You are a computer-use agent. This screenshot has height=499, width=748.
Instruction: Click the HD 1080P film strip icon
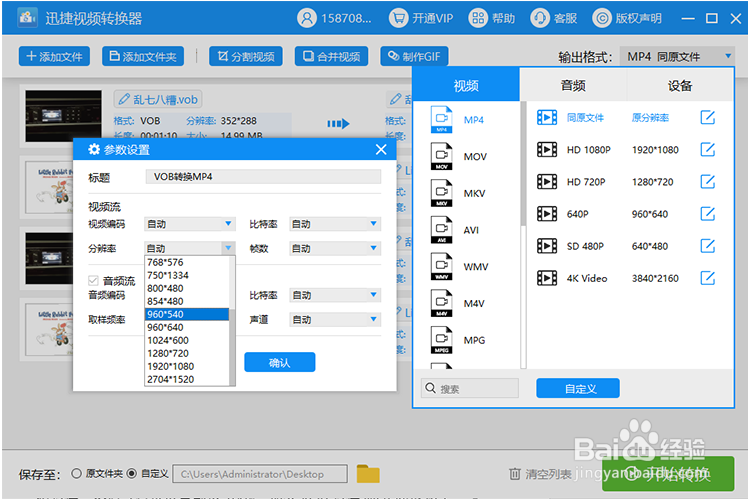click(547, 150)
